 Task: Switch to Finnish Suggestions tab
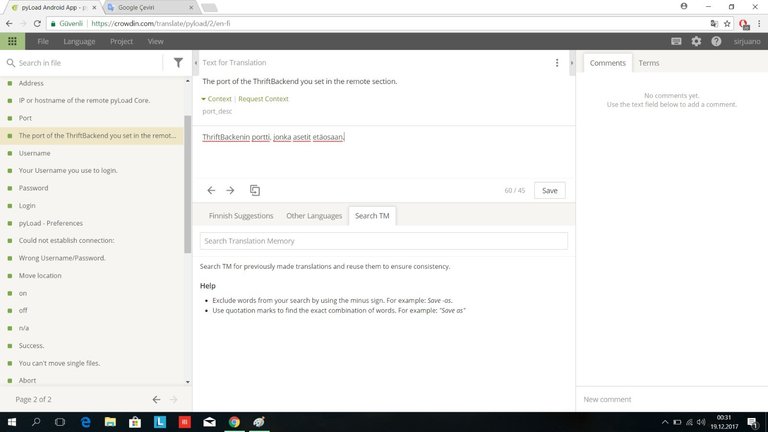(241, 216)
